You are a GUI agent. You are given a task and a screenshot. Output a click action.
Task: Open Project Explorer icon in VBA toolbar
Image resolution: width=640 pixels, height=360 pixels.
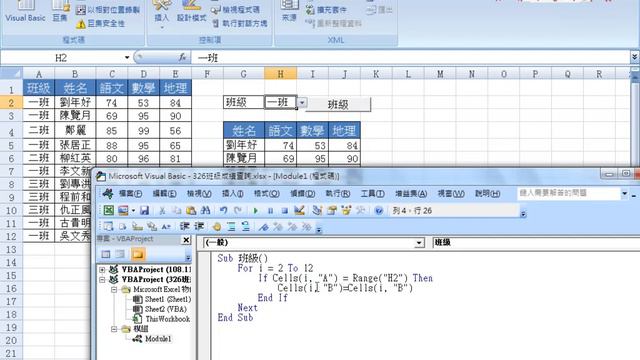(317, 211)
